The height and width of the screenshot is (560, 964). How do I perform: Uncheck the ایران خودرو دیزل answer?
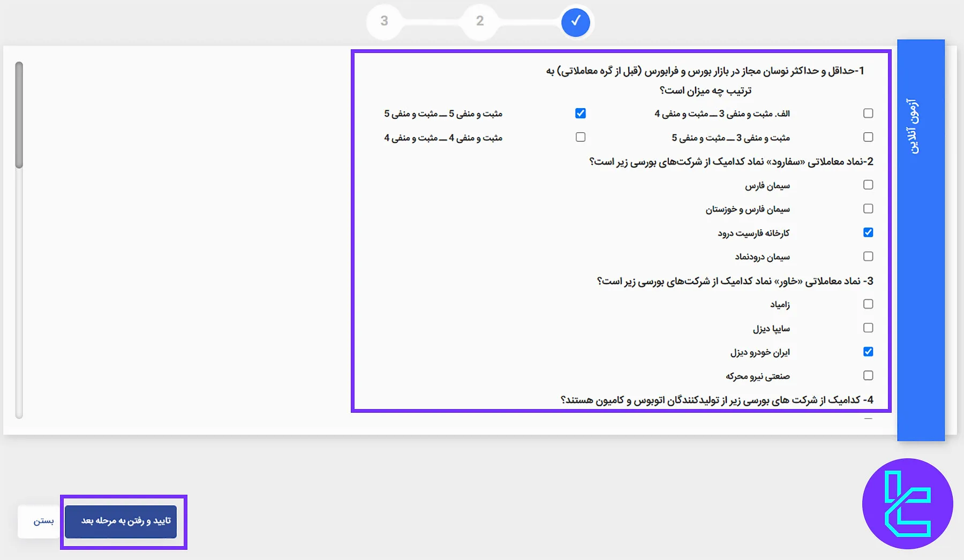pyautogui.click(x=868, y=351)
